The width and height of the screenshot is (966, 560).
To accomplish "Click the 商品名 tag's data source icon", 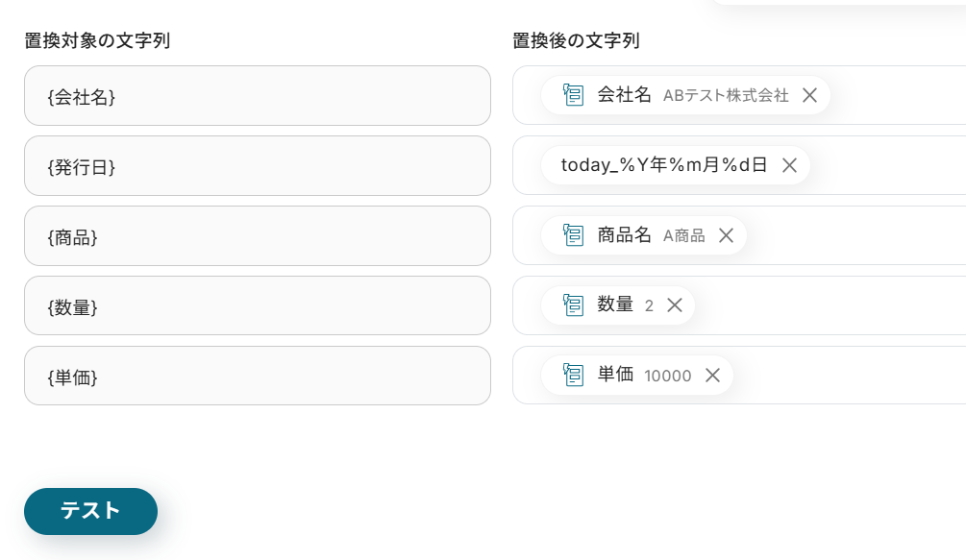I will pos(574,235).
